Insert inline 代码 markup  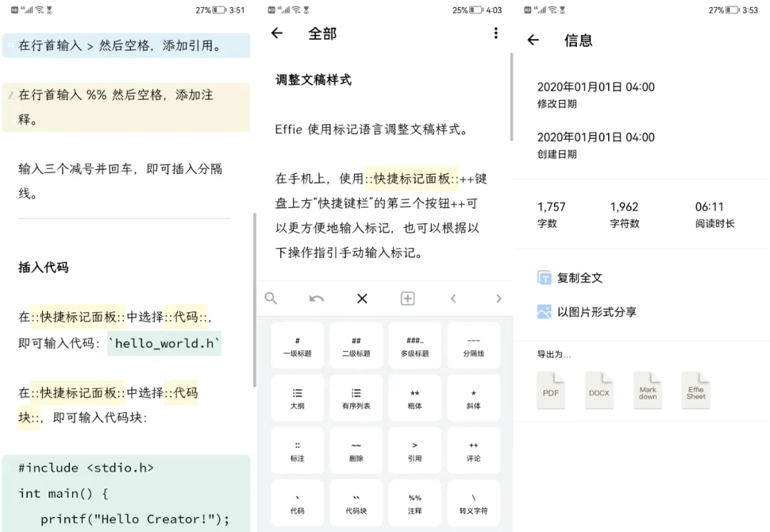tap(297, 503)
